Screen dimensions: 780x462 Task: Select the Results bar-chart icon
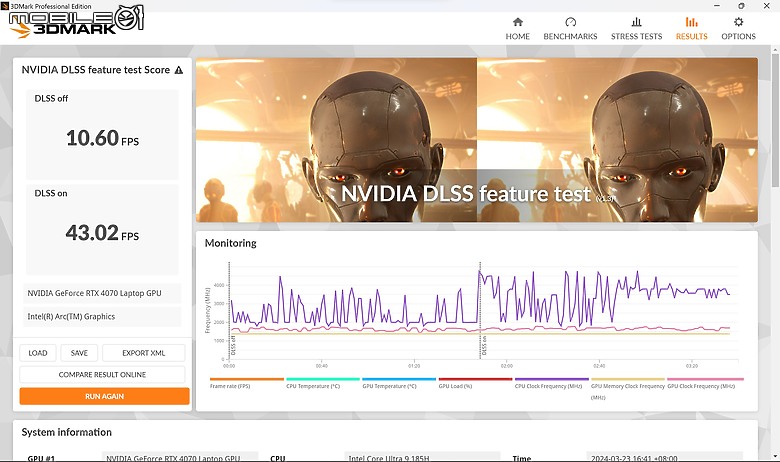click(691, 22)
